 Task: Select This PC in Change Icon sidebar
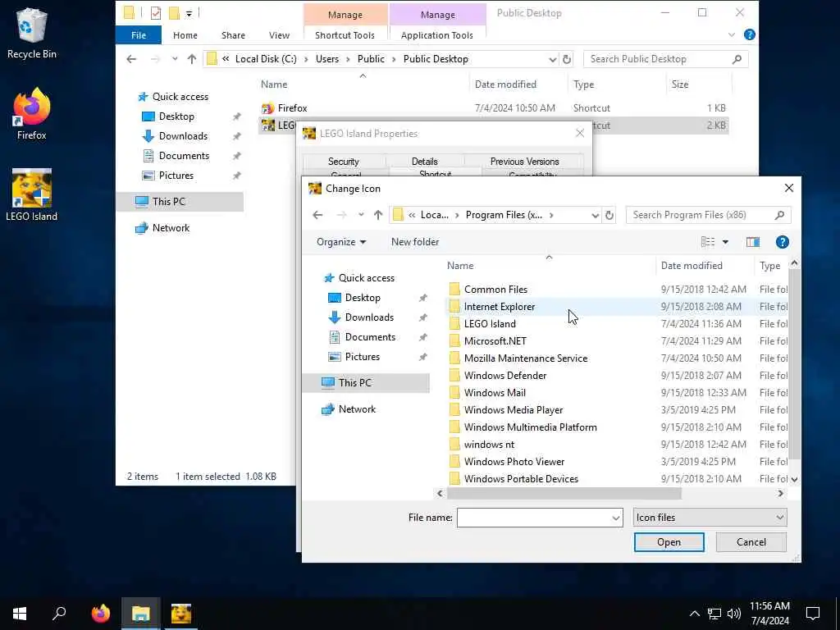[x=367, y=382]
